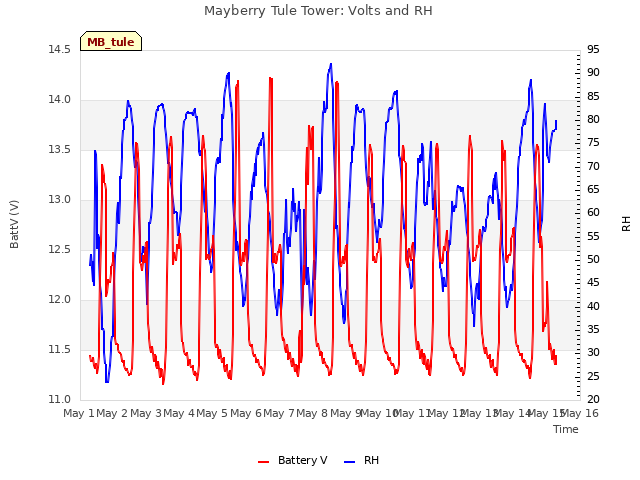Click the 25 right axis tick
Viewport: 640px width, 480px height.
tap(593, 376)
